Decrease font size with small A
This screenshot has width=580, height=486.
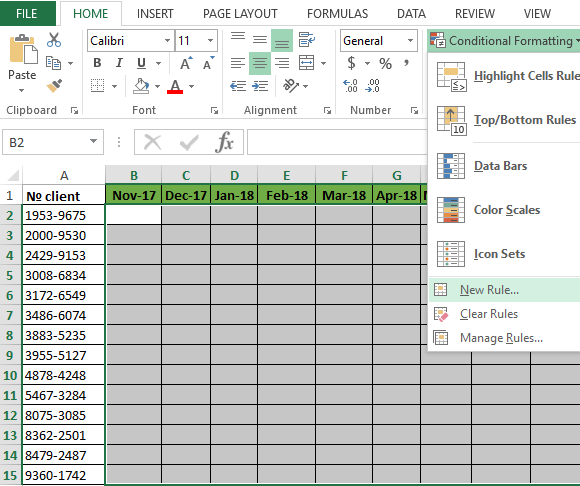point(209,63)
